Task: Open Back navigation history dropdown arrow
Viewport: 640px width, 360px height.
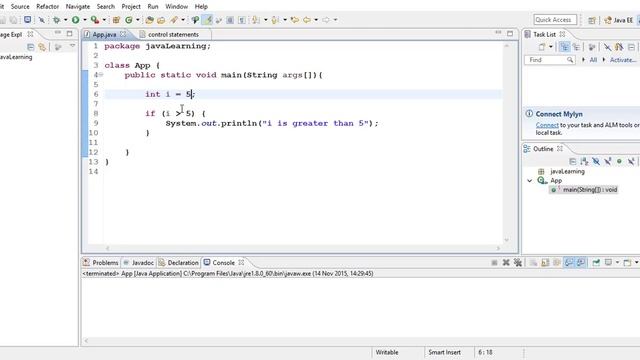Action: [316, 20]
